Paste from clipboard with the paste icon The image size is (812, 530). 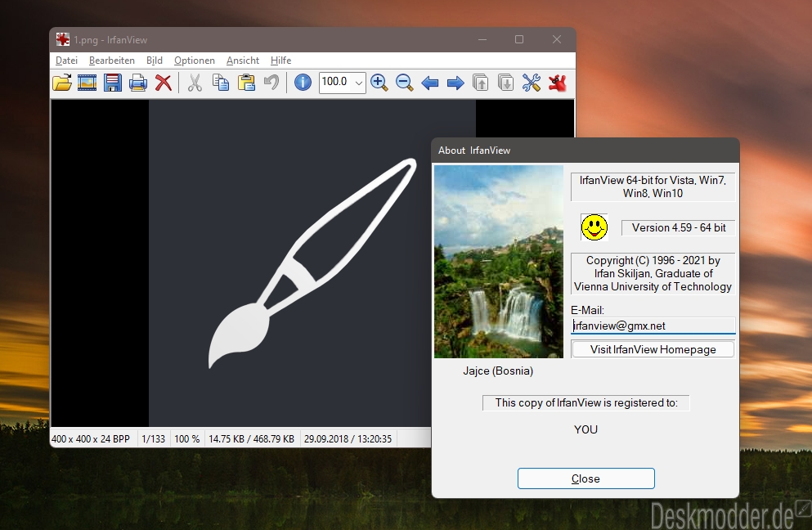(246, 83)
